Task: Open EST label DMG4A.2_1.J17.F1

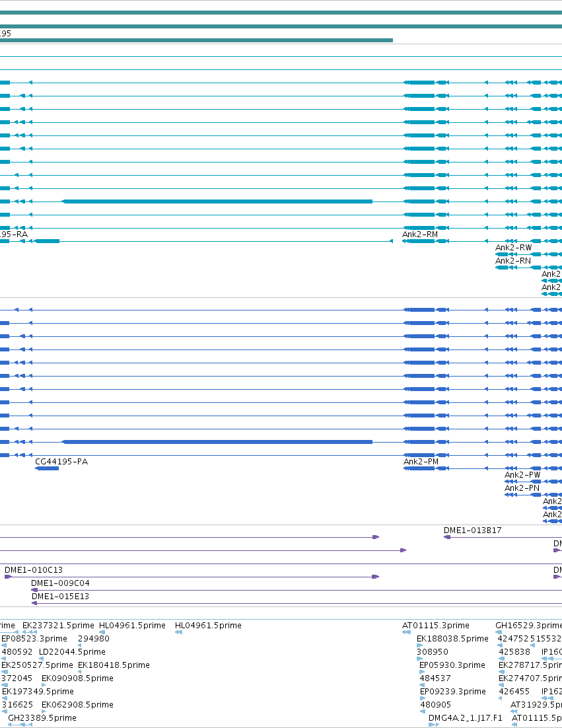Action: 466,718
